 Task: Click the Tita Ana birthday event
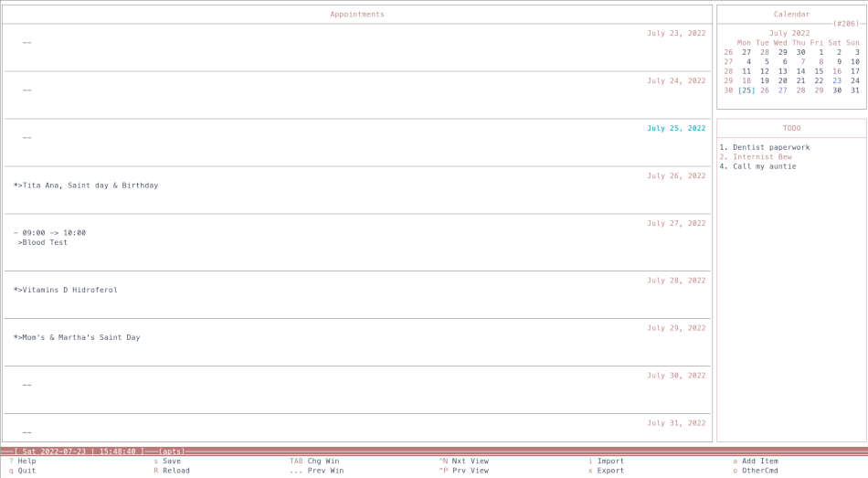[90, 186]
